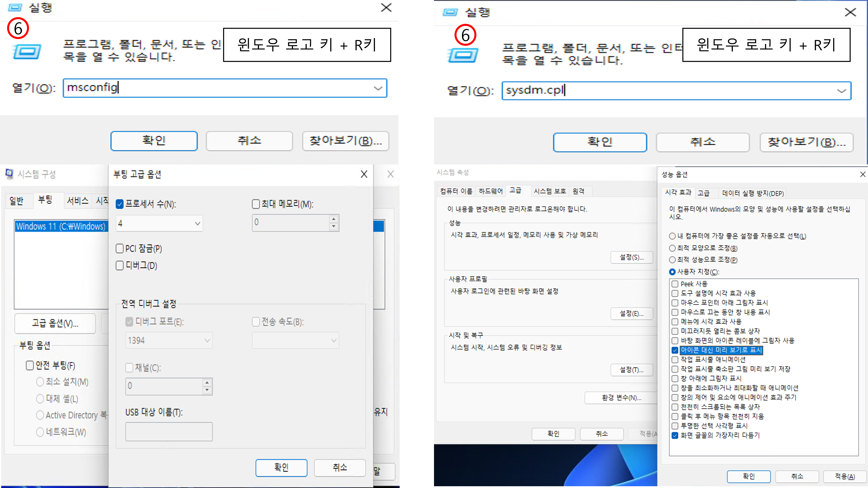The height and width of the screenshot is (488, 868).
Task: Close the 부팅 고급 옵션 dialog
Action: [364, 174]
